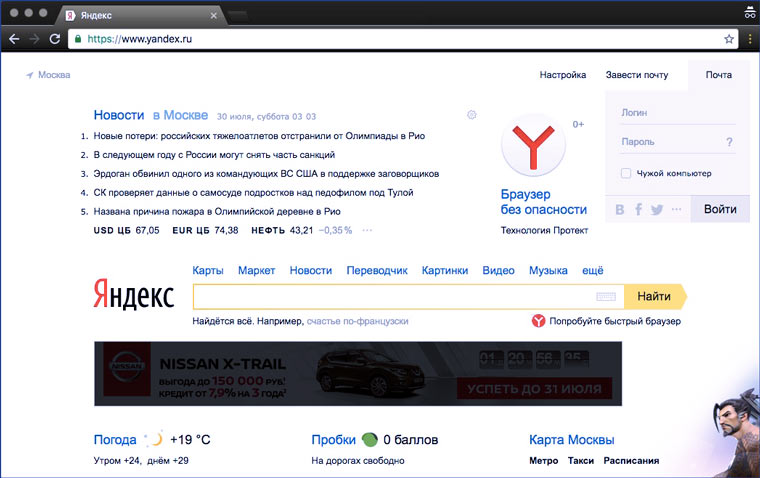Open the Погода link
The image size is (760, 478).
tap(115, 440)
